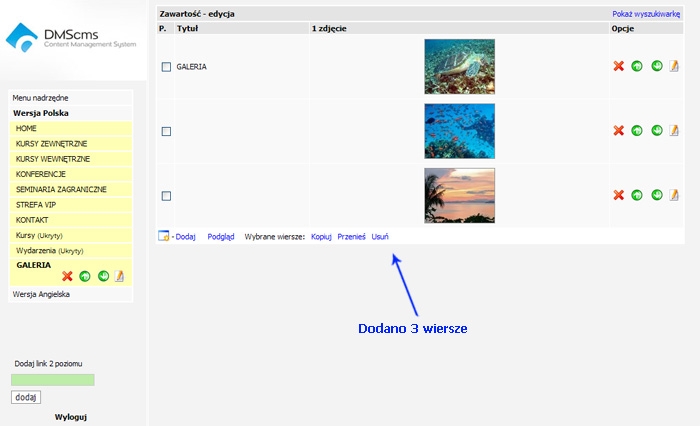The height and width of the screenshot is (426, 700).
Task: Move GALERIA menu item down in sidebar
Action: (104, 276)
